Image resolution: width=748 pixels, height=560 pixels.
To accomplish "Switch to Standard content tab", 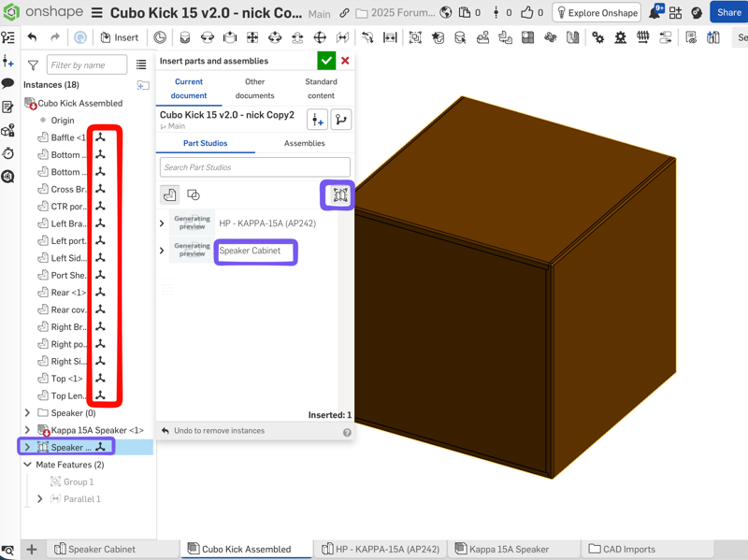I will [x=321, y=88].
